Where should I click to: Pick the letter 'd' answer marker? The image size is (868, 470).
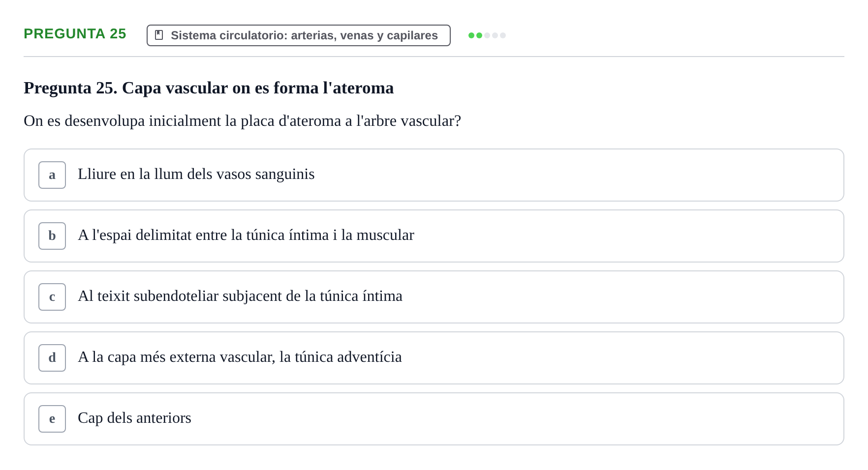pos(52,358)
